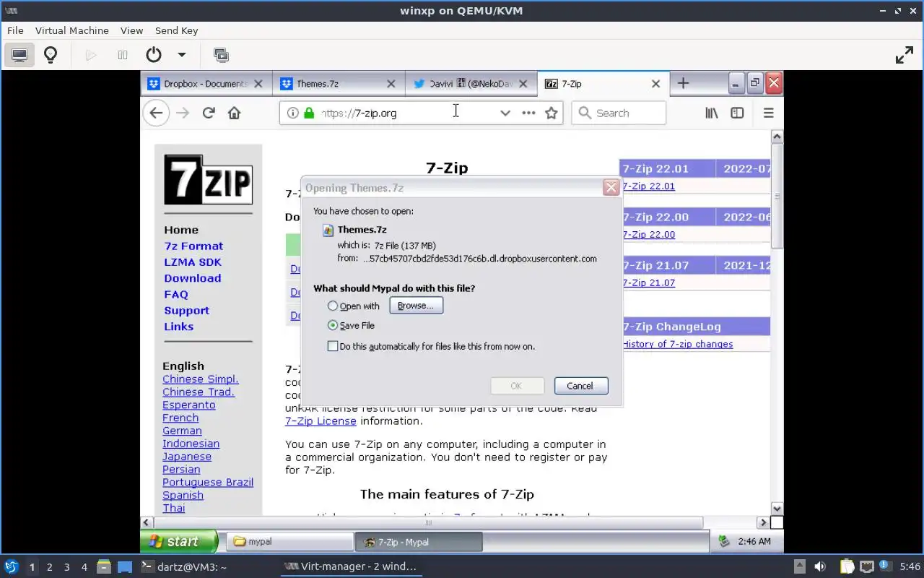Go to the browser home page
This screenshot has height=578, width=924.
coord(234,113)
